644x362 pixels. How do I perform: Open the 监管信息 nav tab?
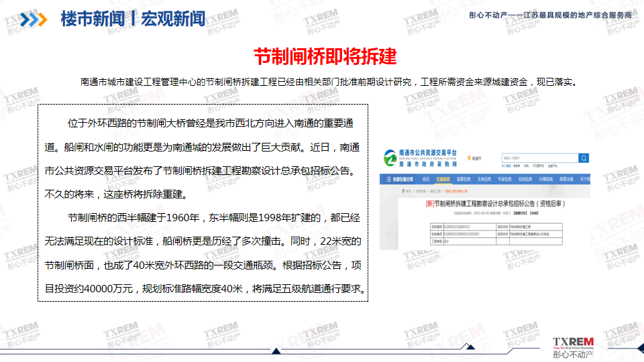pos(464,179)
